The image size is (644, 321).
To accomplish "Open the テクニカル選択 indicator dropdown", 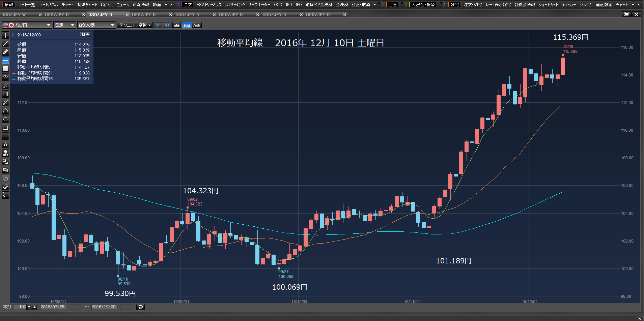I will point(135,25).
